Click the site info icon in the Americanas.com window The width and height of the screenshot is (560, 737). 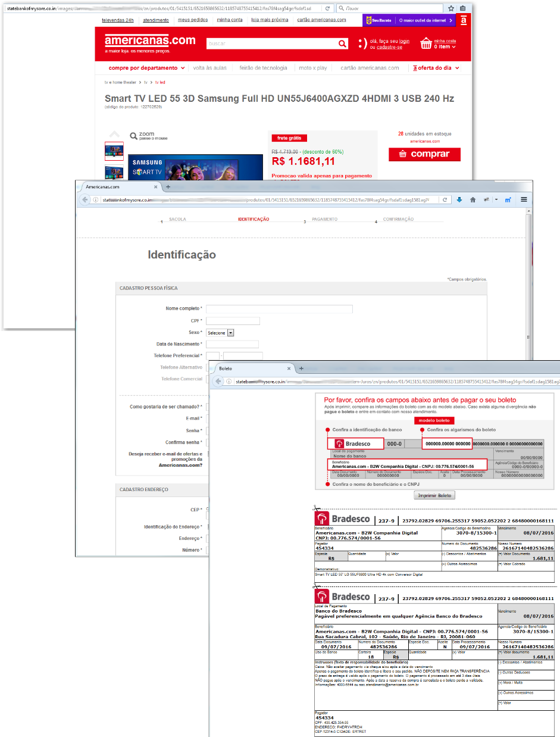pyautogui.click(x=96, y=200)
